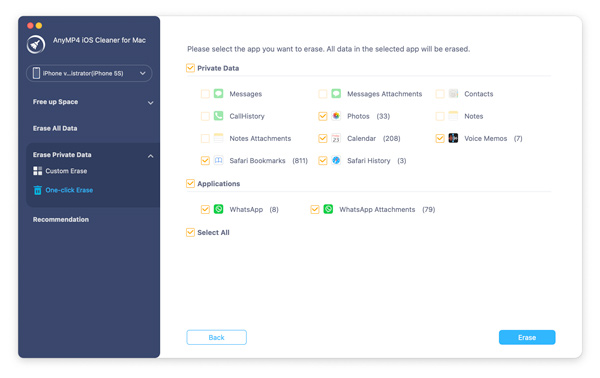Open the Free up Space section
Image resolution: width=600 pixels, height=378 pixels.
(x=55, y=102)
